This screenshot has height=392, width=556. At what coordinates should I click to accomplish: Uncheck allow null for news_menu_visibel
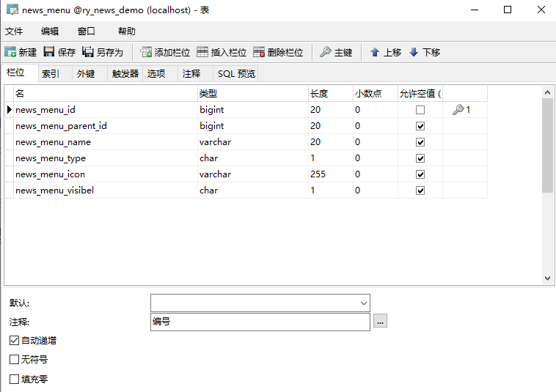(x=420, y=191)
